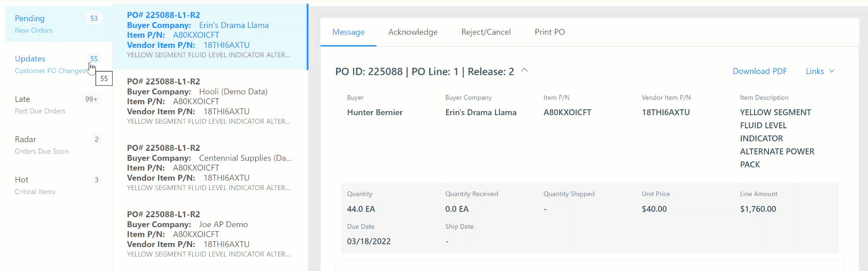Switch to the Acknowledge tab
Viewport: 868px width, 271px height.
[x=413, y=32]
